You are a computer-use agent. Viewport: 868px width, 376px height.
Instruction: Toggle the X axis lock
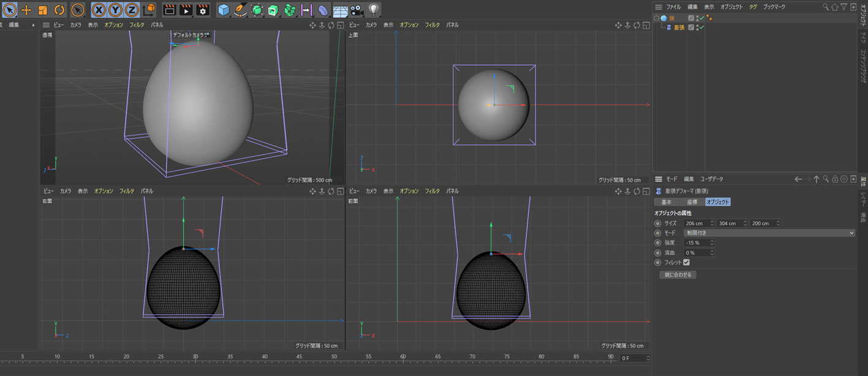(99, 10)
